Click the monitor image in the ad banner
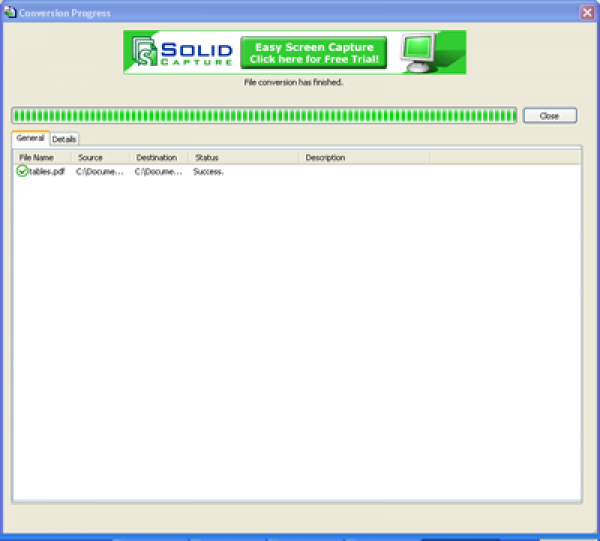 (x=418, y=52)
